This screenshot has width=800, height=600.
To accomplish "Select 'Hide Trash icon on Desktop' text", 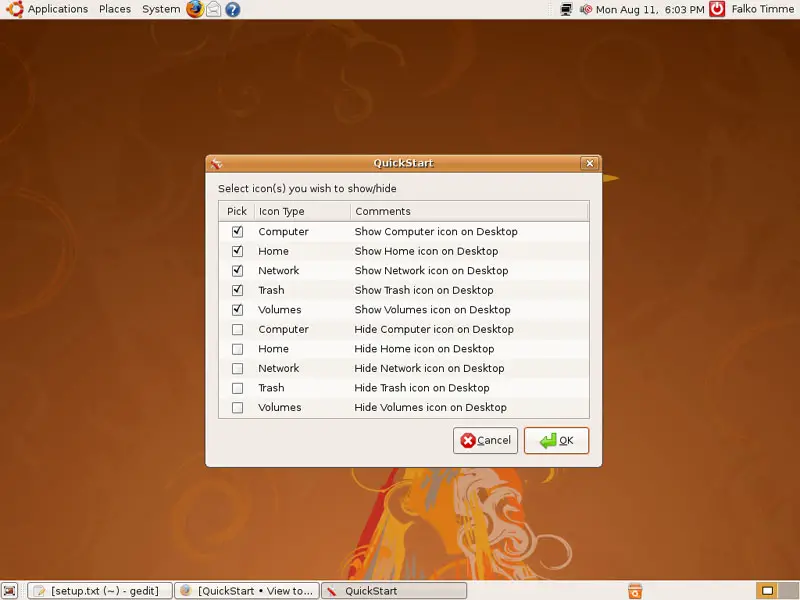I will click(421, 388).
